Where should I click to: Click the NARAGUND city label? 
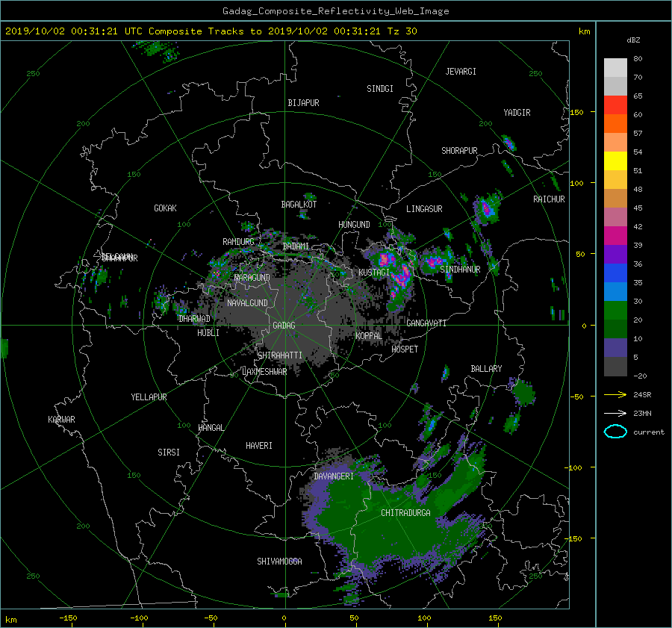(x=252, y=278)
